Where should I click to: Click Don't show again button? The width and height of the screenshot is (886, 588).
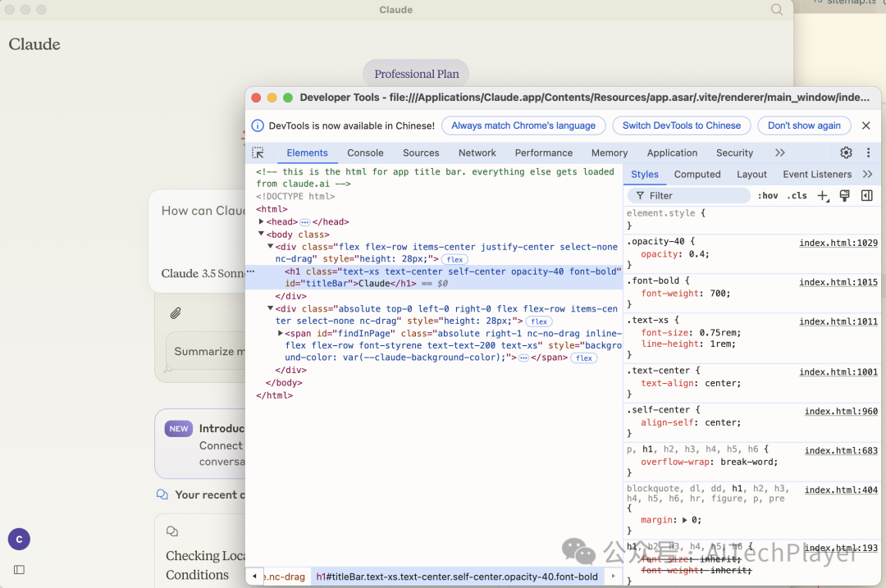pyautogui.click(x=804, y=125)
